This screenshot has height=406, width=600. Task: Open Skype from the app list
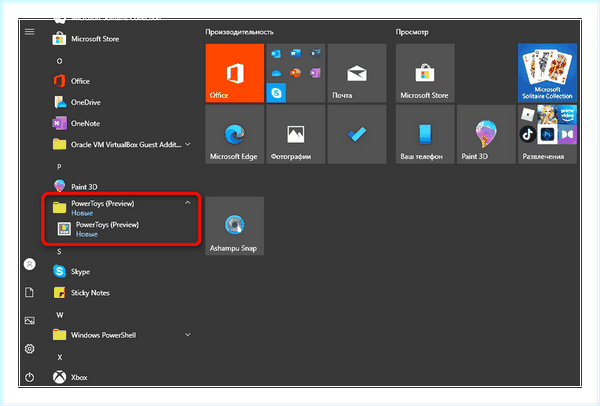point(122,271)
